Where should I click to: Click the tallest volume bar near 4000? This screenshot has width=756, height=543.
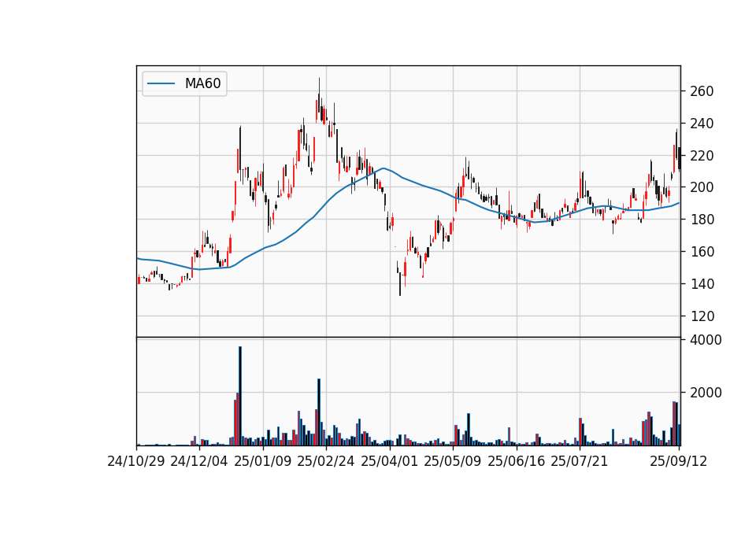pyautogui.click(x=240, y=396)
